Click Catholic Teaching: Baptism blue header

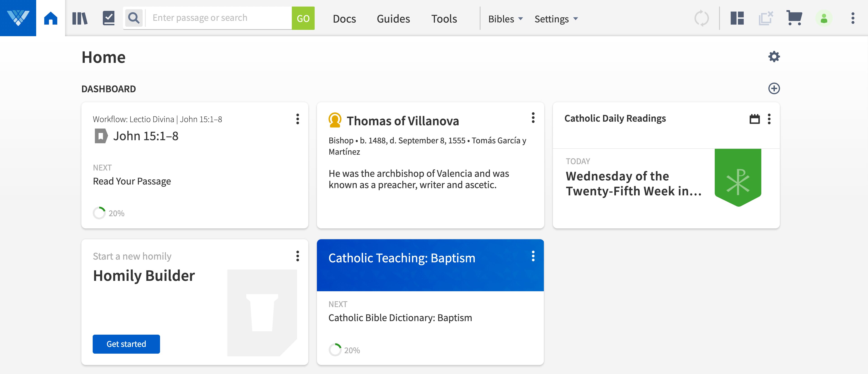click(x=430, y=265)
